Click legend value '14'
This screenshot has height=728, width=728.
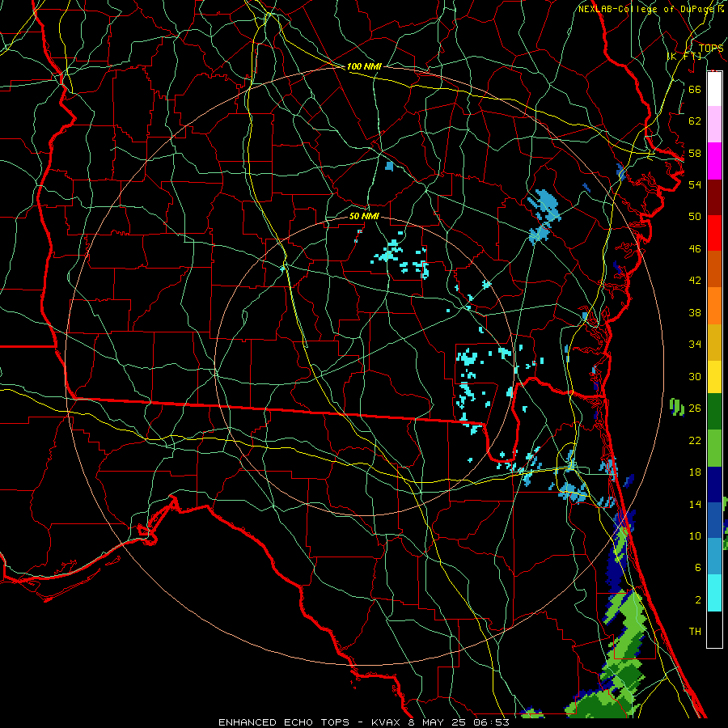[x=695, y=504]
